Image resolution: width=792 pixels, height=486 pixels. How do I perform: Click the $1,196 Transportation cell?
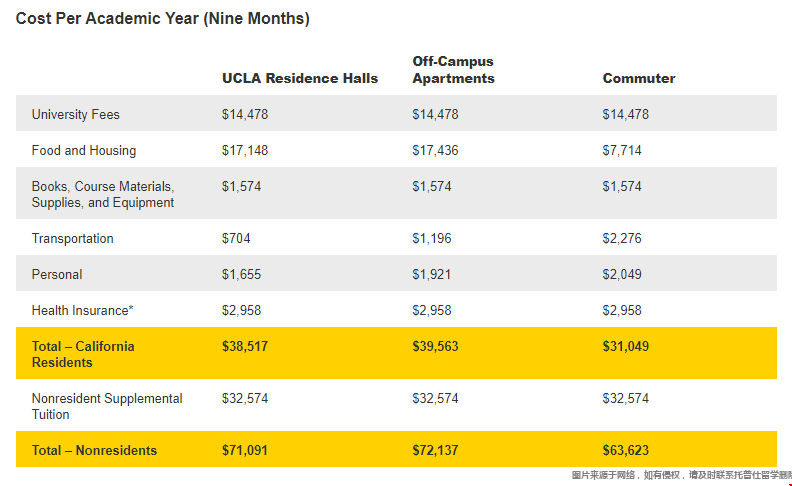(x=432, y=238)
